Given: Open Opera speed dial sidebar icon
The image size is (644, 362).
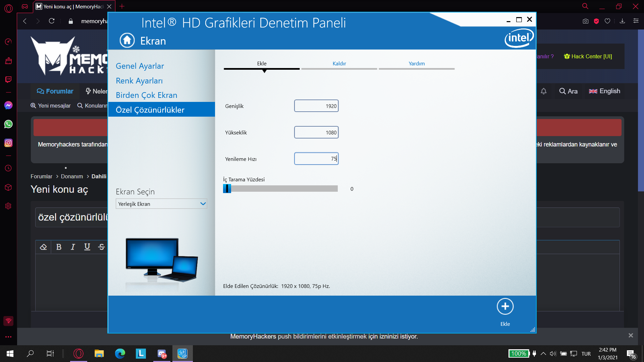Looking at the screenshot, I should pos(8,42).
